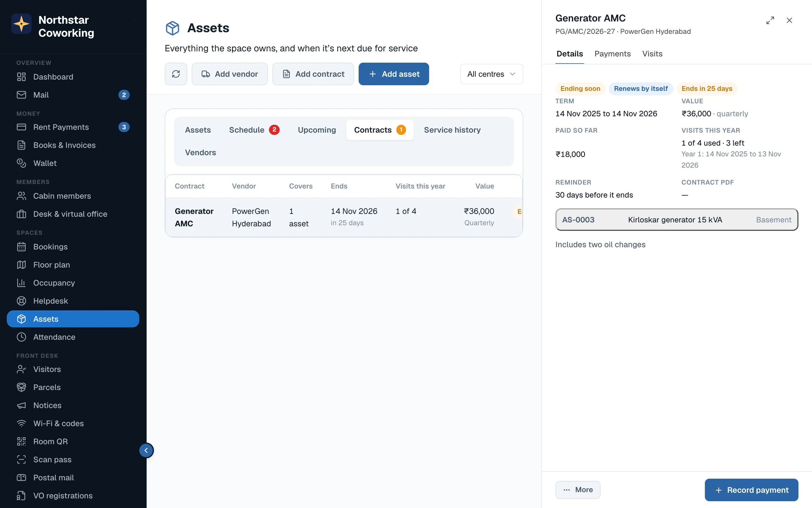This screenshot has width=812, height=508.
Task: Open the All centres dropdown
Action: (491, 74)
